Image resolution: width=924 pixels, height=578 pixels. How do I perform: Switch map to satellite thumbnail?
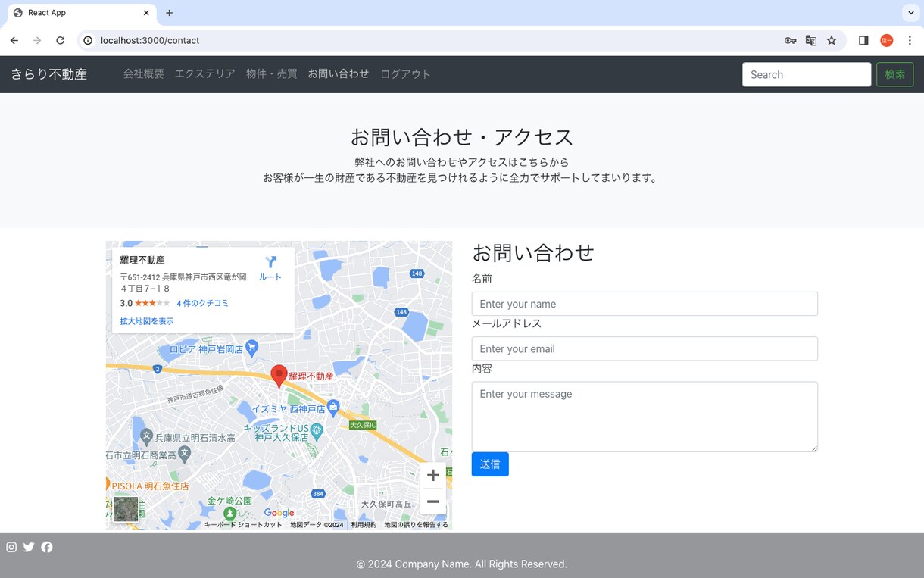click(126, 509)
